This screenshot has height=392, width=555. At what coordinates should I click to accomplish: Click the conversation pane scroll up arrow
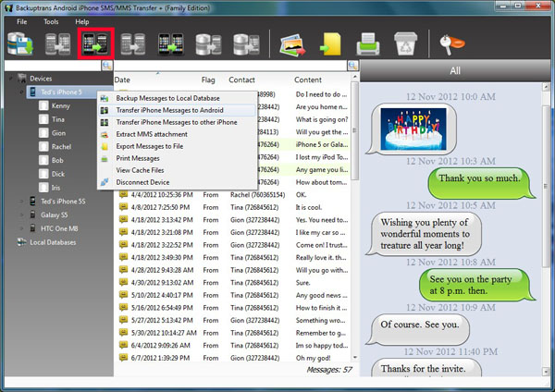546,87
